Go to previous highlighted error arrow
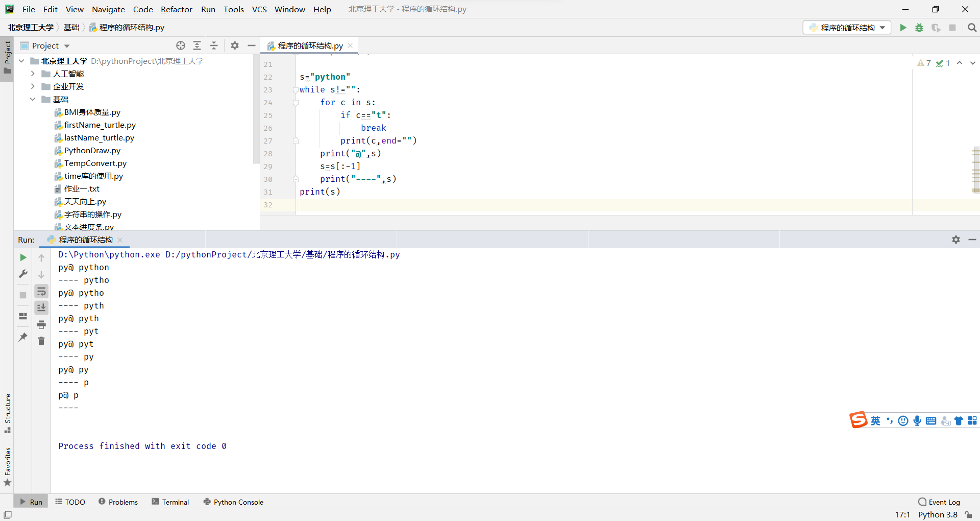The width and height of the screenshot is (980, 521). (960, 63)
